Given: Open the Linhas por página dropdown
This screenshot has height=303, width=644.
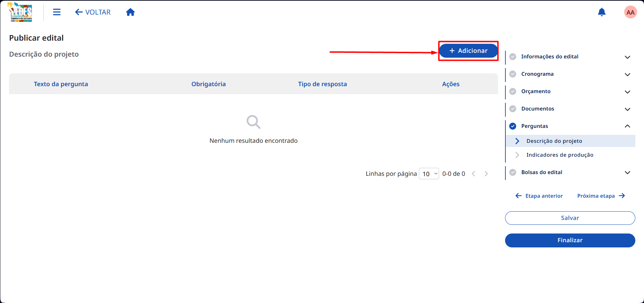Looking at the screenshot, I should click(429, 174).
